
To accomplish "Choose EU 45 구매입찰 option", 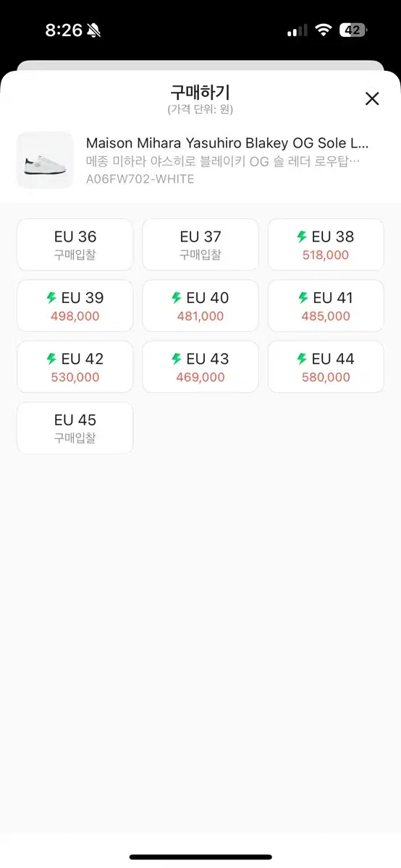I will 75,428.
